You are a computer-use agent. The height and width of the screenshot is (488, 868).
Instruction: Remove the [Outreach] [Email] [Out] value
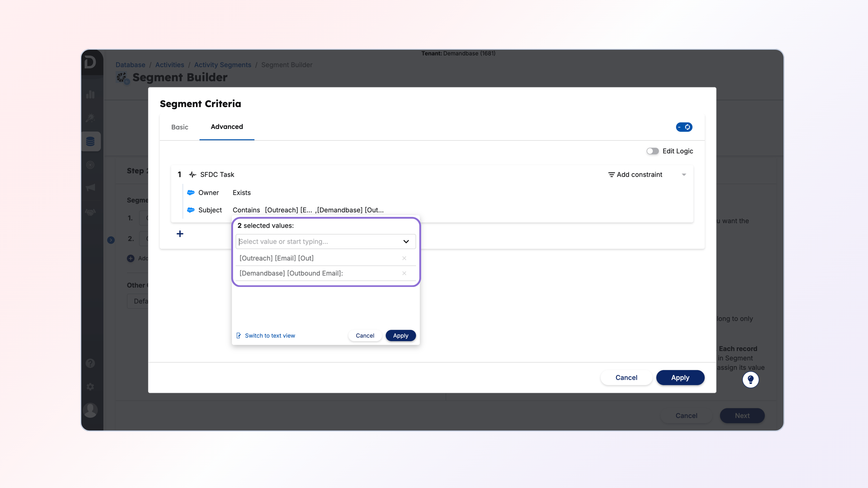coord(404,258)
